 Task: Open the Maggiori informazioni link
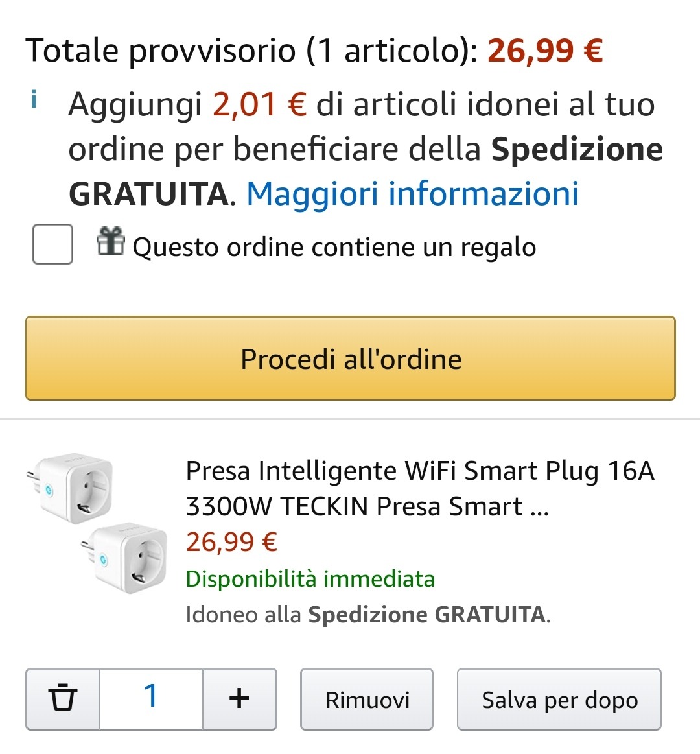coord(413,194)
